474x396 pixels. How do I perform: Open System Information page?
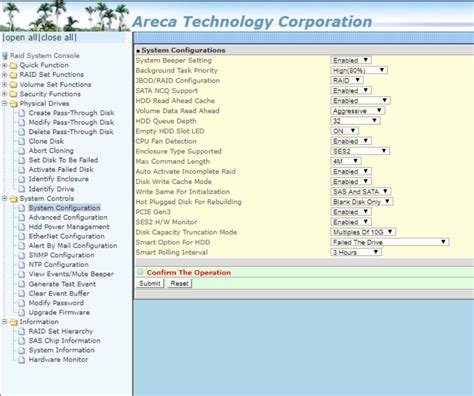[x=62, y=350]
